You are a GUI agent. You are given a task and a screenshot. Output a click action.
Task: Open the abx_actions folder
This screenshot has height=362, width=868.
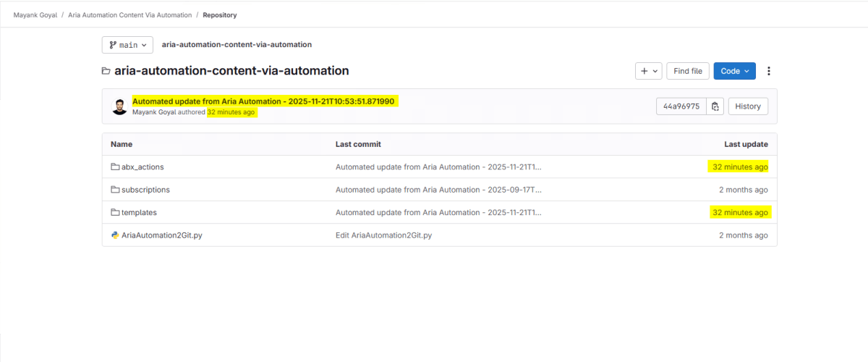(x=142, y=167)
